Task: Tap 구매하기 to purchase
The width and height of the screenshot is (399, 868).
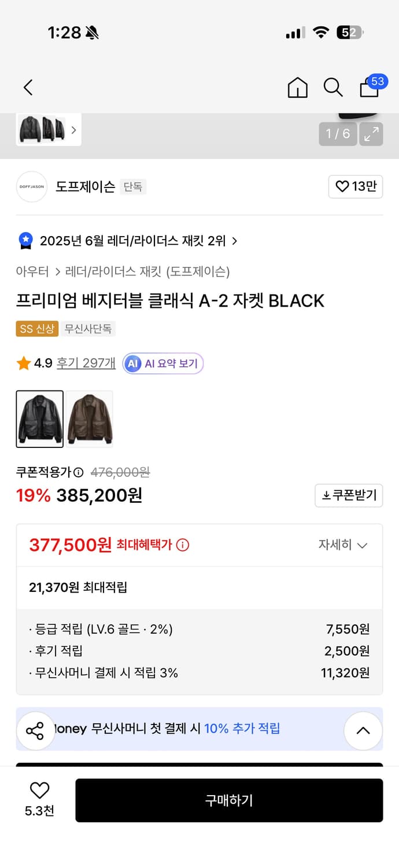Action: pyautogui.click(x=229, y=800)
